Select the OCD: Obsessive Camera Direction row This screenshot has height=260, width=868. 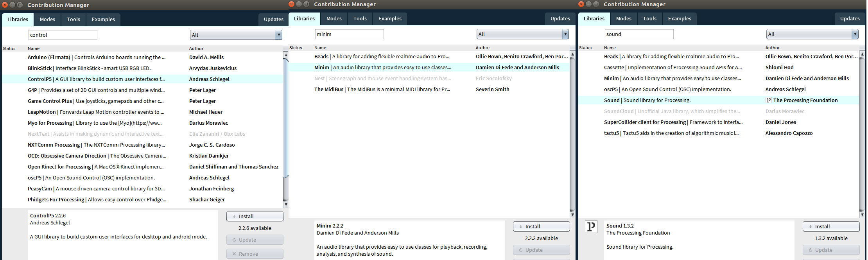click(142, 156)
